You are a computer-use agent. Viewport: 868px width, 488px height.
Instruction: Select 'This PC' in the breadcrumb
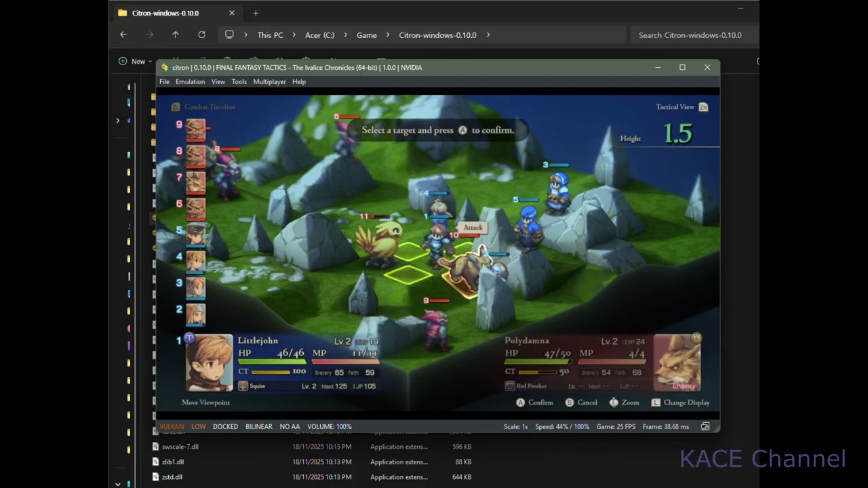coord(270,35)
